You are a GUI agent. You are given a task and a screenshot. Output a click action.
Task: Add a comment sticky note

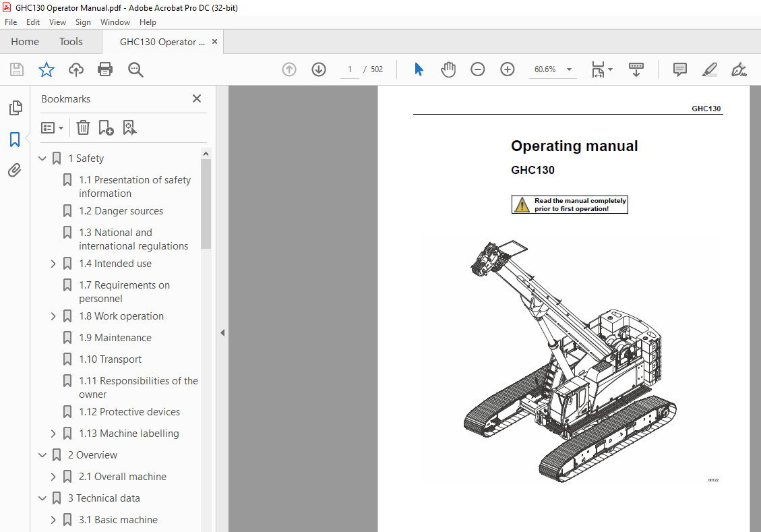click(680, 69)
